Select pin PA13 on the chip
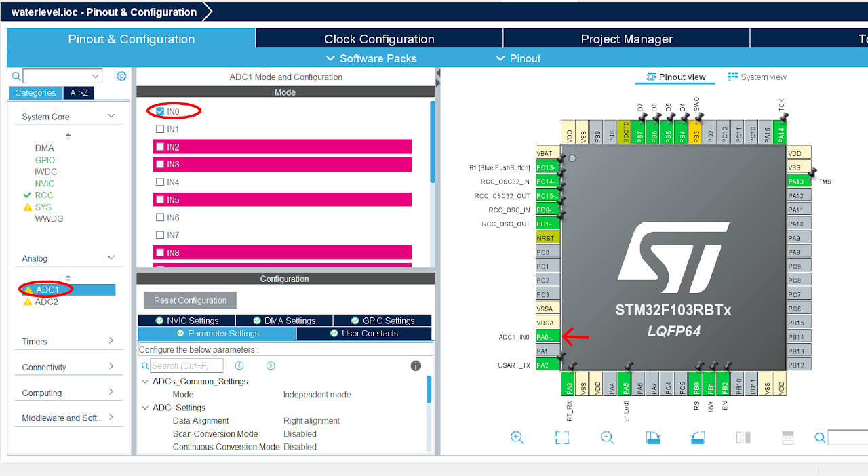The image size is (868, 476). click(x=799, y=181)
